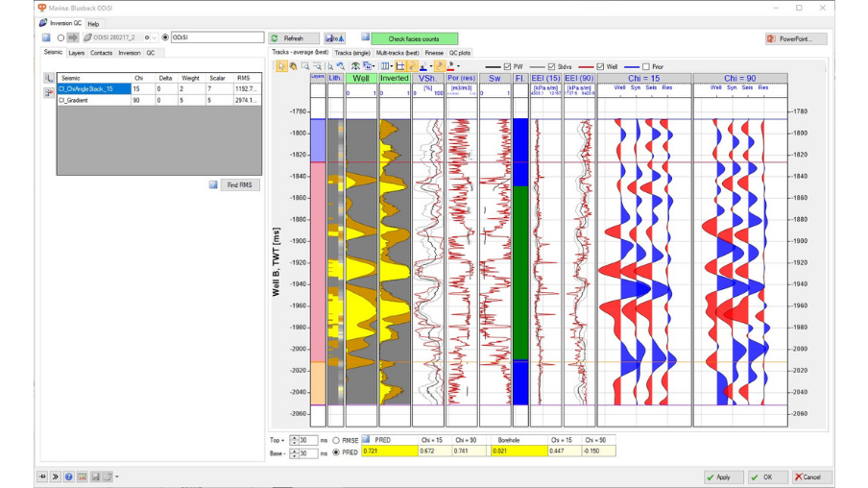The width and height of the screenshot is (868, 488).
Task: Toggle the Stdvs checkbox
Action: 551,66
